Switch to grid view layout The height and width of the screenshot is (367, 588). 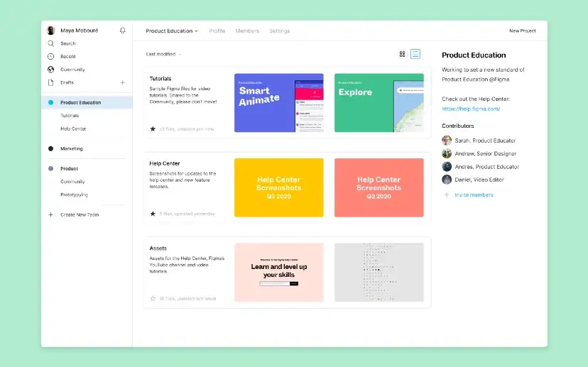pos(402,54)
